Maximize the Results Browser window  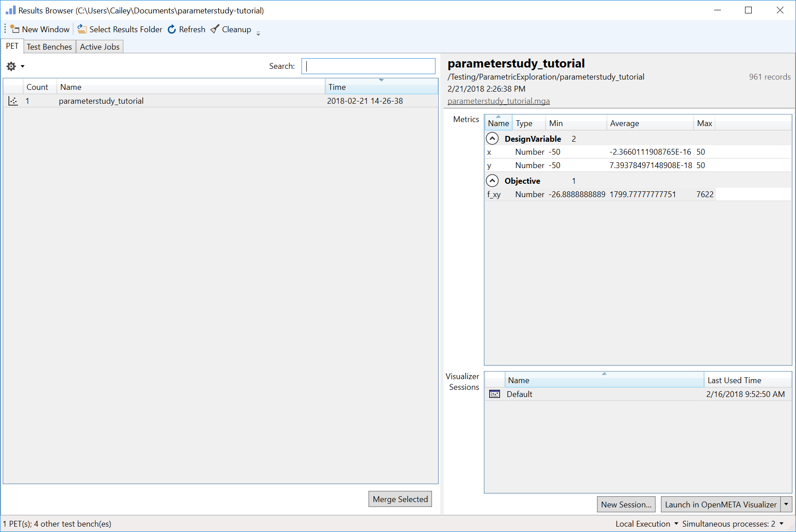748,10
